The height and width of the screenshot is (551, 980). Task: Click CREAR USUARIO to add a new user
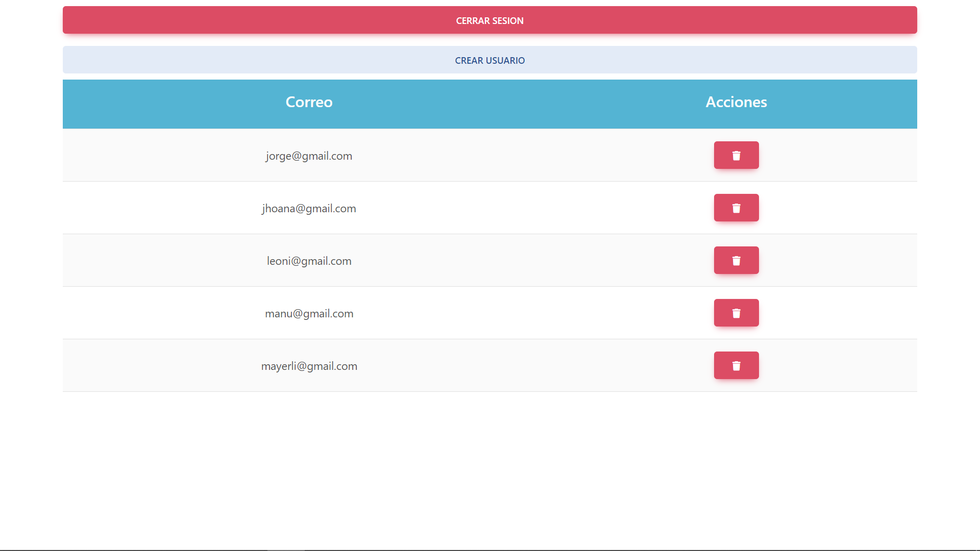click(x=489, y=60)
